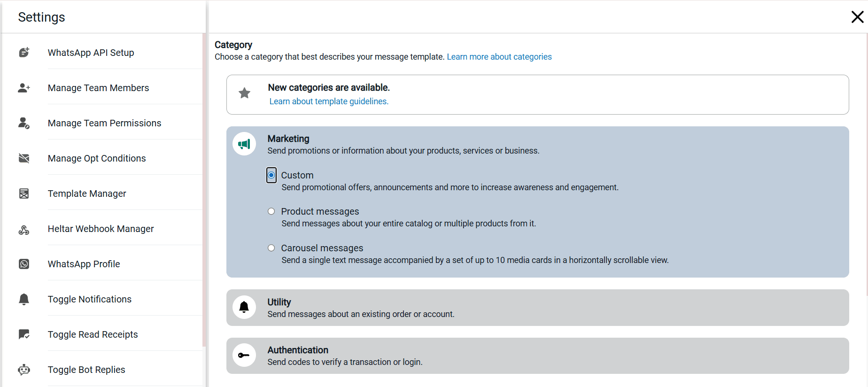Select the Product messages radio option
Viewport: 868px width, 387px height.
coord(271,211)
